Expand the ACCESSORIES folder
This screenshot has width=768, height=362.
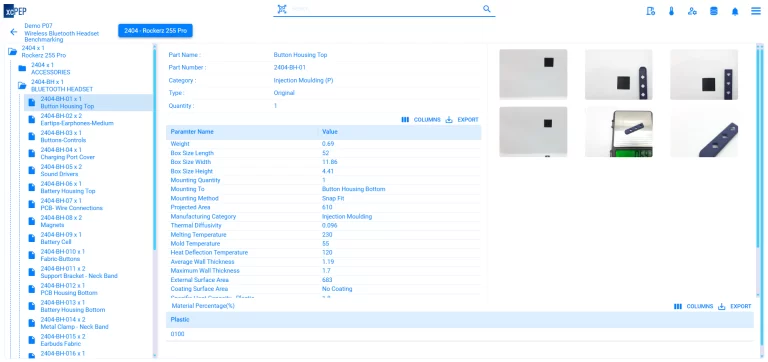(x=22, y=69)
